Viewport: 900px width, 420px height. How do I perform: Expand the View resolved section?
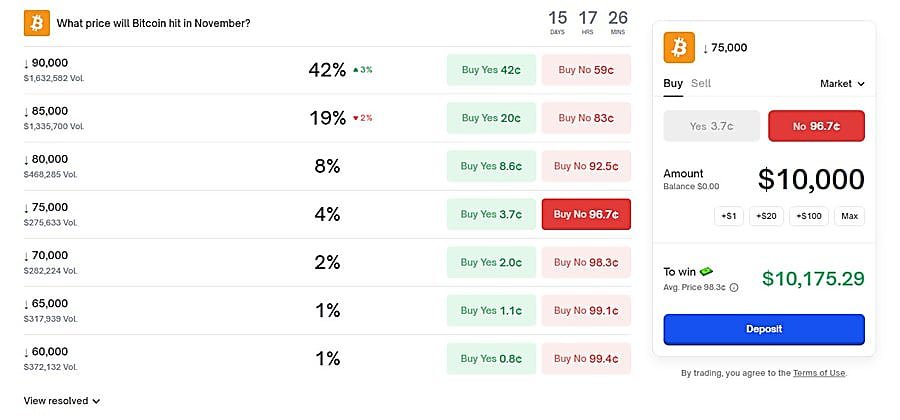[x=62, y=401]
